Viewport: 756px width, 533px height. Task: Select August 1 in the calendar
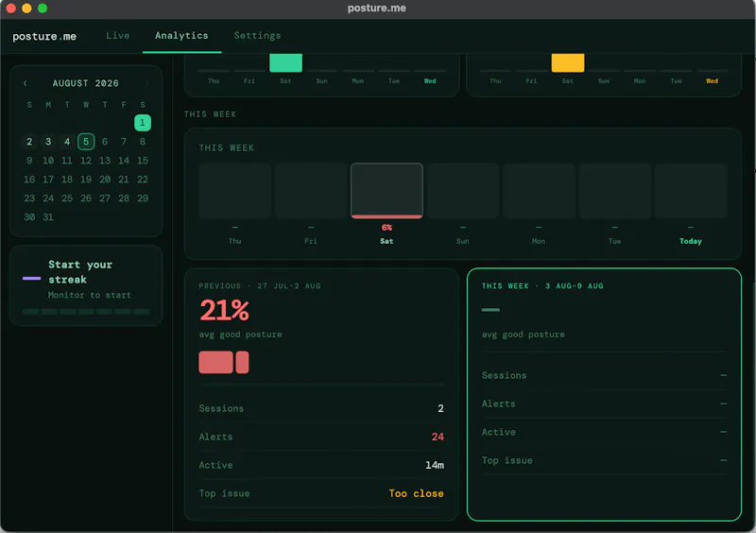click(x=143, y=123)
